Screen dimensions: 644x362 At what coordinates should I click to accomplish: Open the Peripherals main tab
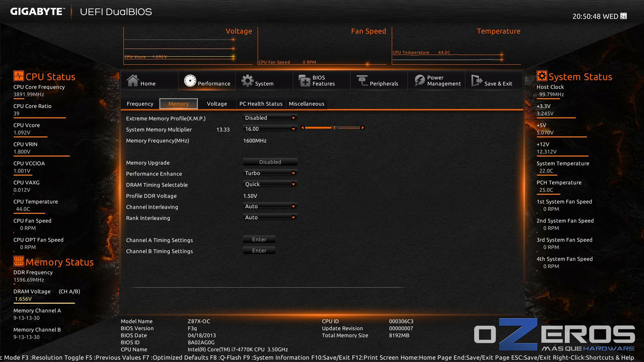click(x=379, y=80)
